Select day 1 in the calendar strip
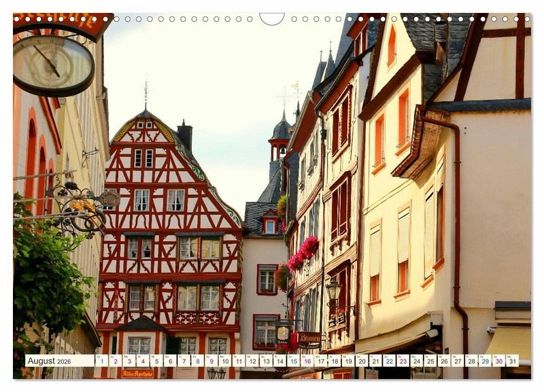 pos(101,361)
